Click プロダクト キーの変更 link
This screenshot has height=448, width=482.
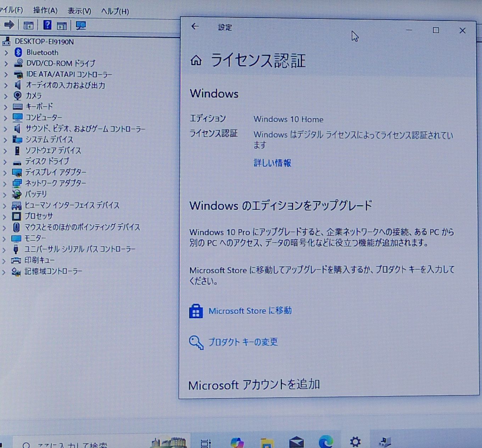(x=243, y=342)
